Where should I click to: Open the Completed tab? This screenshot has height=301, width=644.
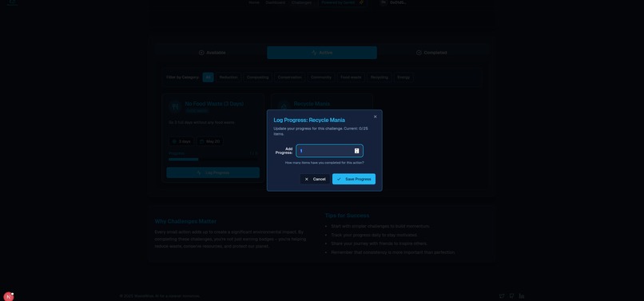[431, 53]
